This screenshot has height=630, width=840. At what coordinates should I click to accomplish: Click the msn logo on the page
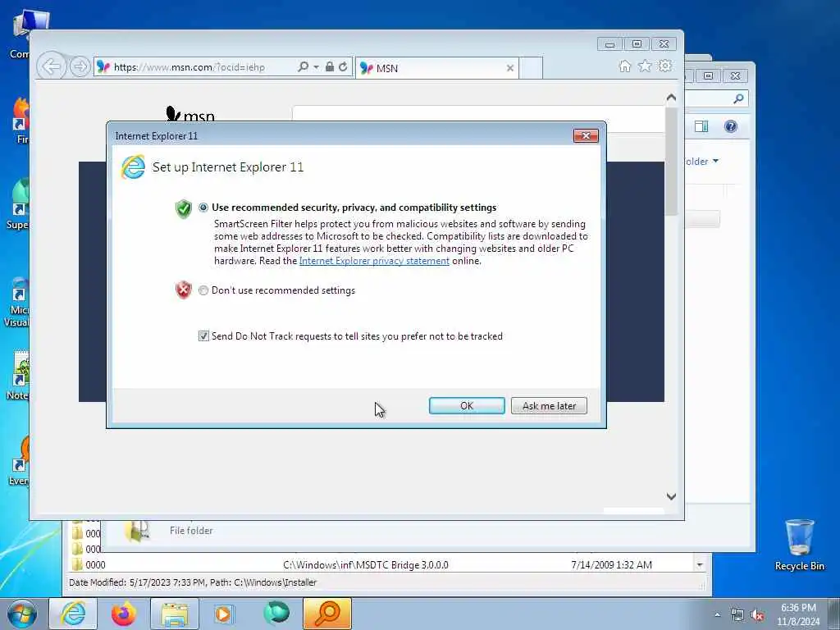click(190, 114)
